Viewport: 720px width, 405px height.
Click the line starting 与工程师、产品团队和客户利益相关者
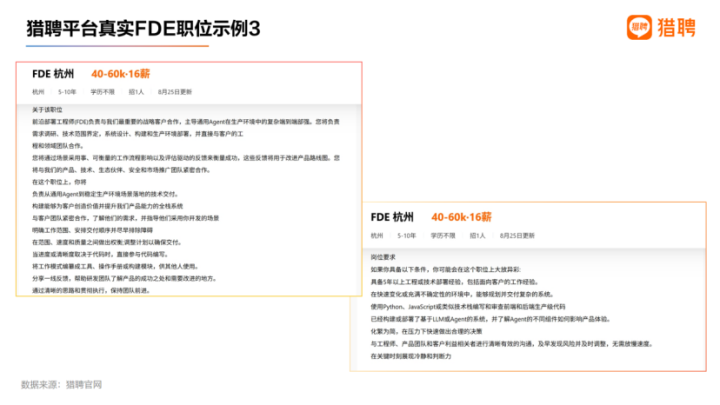coord(512,343)
